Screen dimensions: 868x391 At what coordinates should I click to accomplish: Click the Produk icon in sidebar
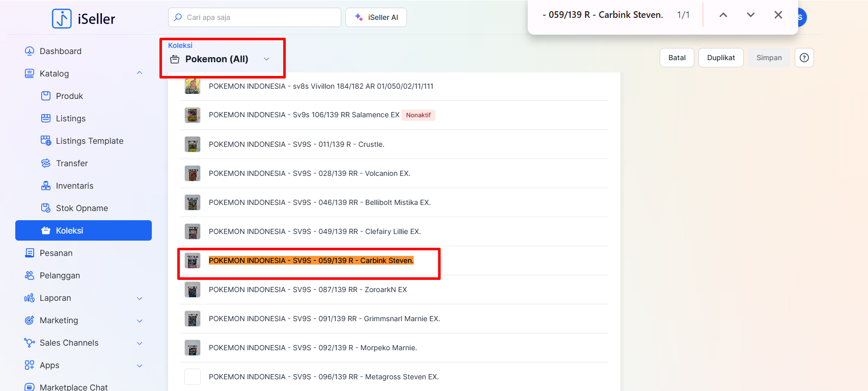pyautogui.click(x=46, y=96)
